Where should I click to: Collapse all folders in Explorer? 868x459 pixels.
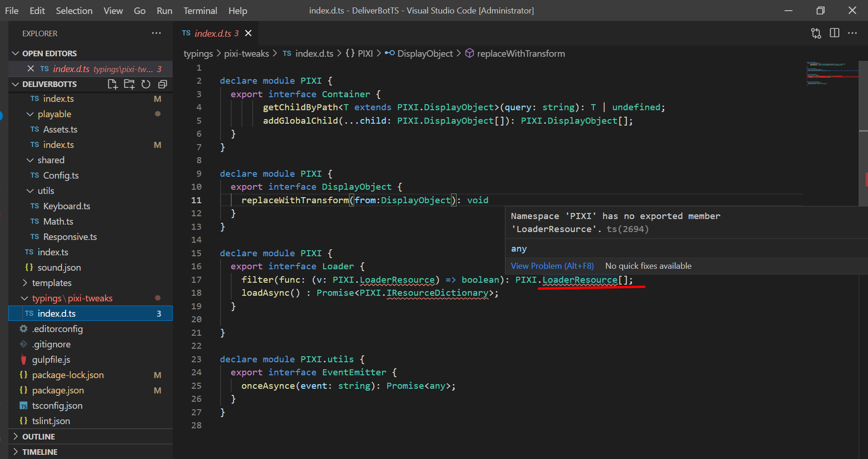point(162,84)
